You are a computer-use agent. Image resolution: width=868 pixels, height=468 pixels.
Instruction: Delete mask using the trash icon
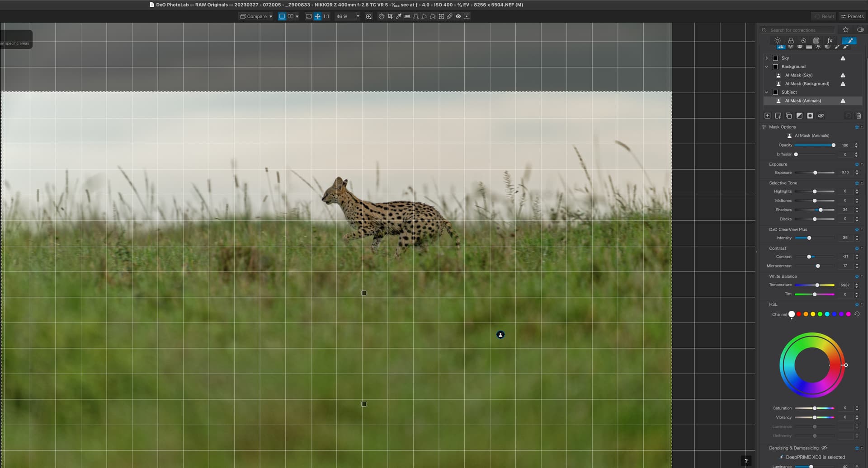tap(859, 116)
